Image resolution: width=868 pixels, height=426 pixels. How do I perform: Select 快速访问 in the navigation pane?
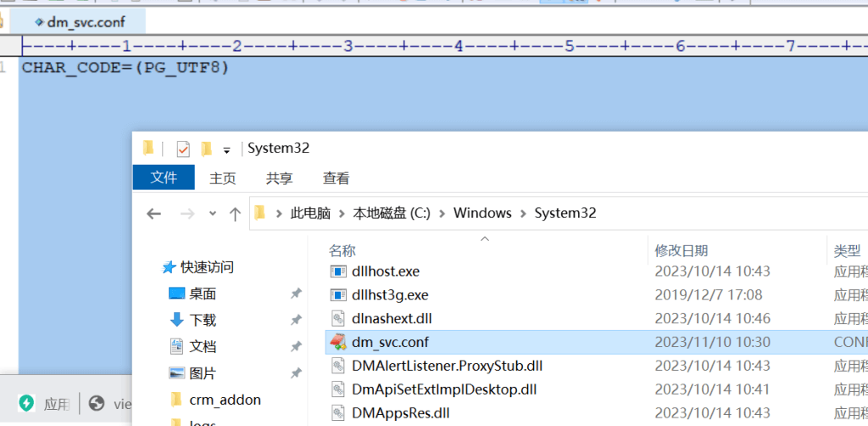(x=207, y=267)
